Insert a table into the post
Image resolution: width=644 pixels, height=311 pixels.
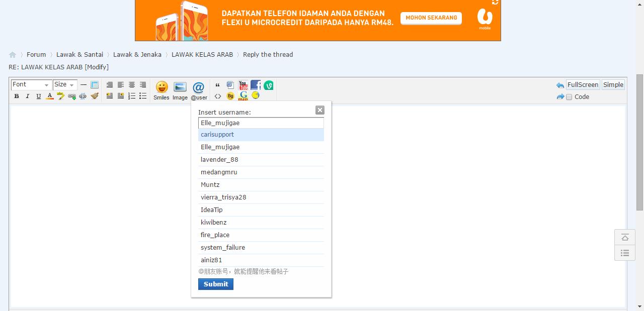click(95, 85)
